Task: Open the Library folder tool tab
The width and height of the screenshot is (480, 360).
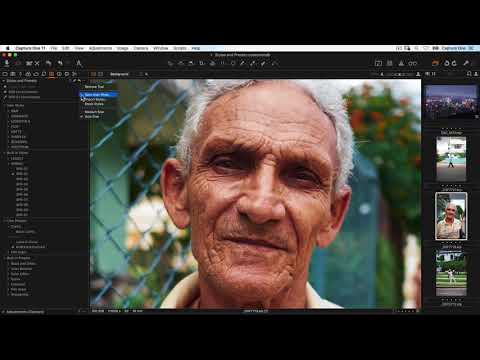Action: [5, 74]
